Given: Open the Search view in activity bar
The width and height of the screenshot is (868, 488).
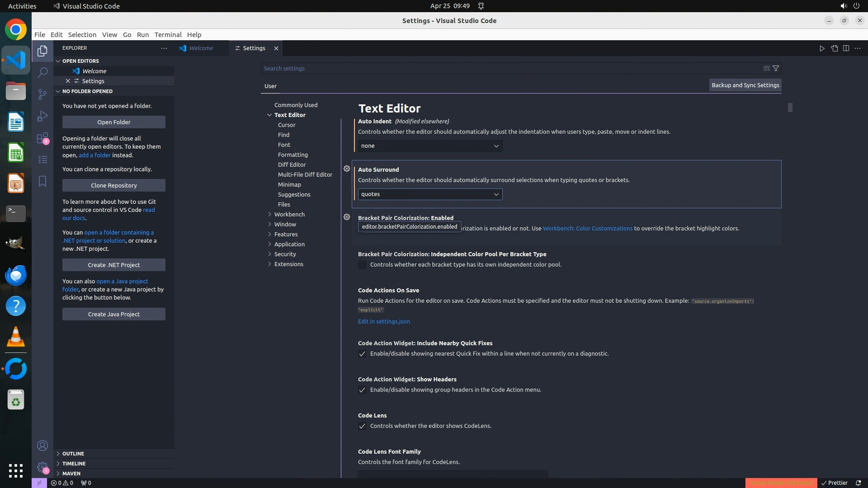Looking at the screenshot, I should (x=42, y=72).
